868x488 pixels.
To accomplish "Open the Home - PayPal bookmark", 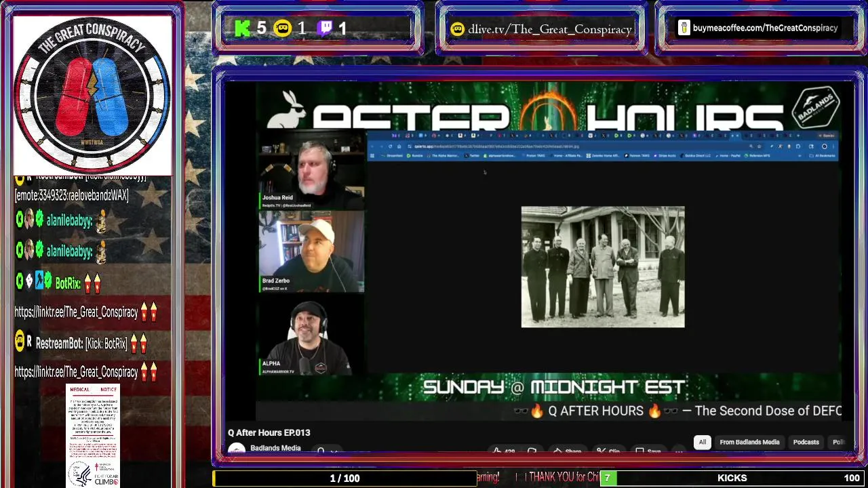I will tap(729, 155).
